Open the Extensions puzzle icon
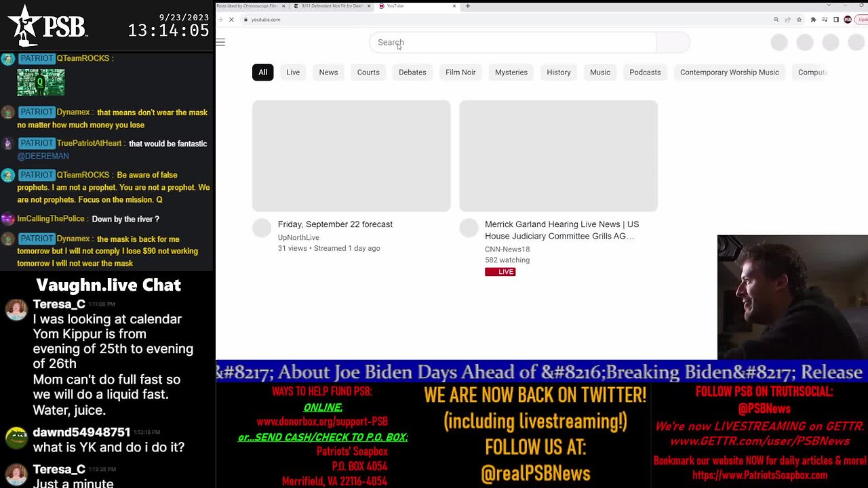The width and height of the screenshot is (868, 488). pos(813,20)
